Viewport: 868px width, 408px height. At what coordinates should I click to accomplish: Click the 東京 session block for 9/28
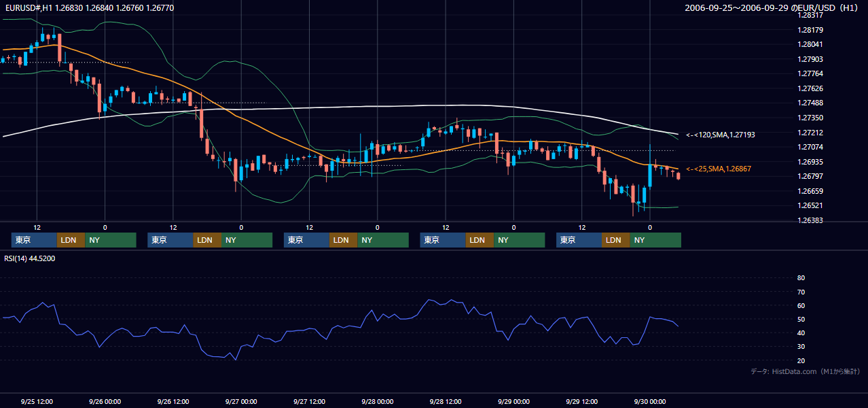443,240
